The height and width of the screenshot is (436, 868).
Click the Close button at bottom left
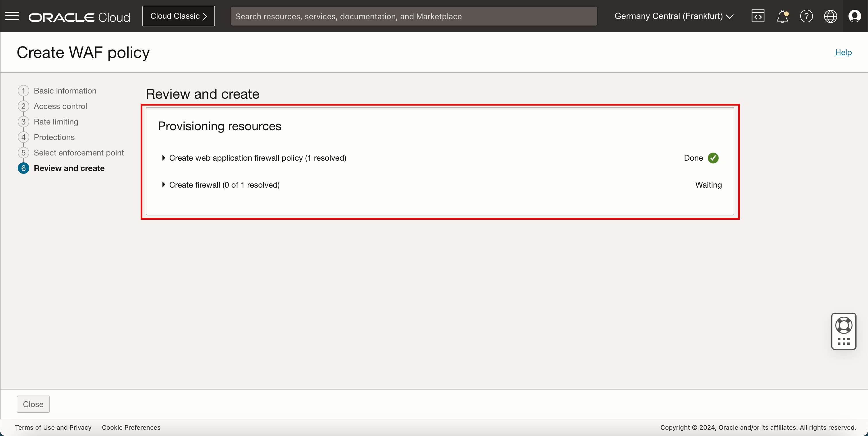33,404
